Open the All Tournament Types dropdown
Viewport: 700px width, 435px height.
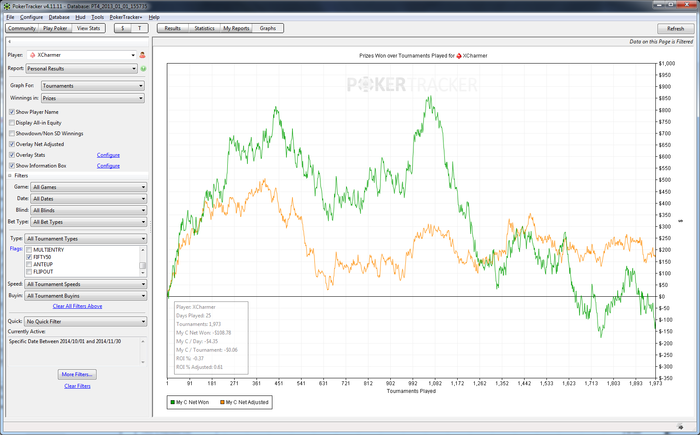click(x=86, y=239)
